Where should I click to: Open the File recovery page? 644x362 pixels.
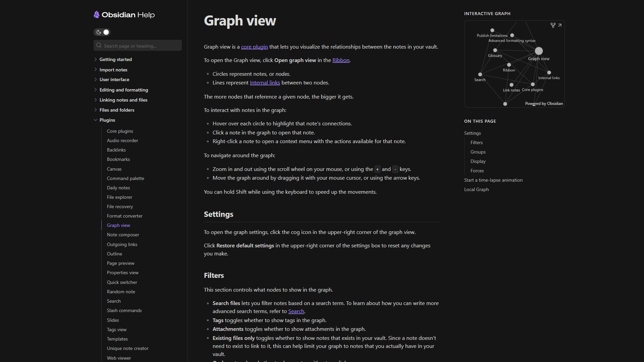[120, 206]
